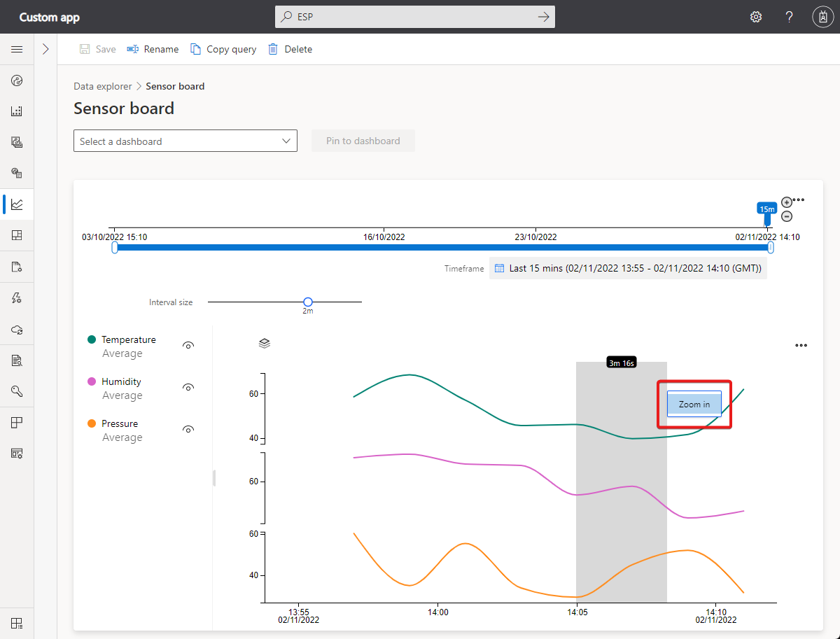The image size is (840, 639).
Task: Open the Timeframe selector showing Last 15 mins
Action: tap(628, 267)
